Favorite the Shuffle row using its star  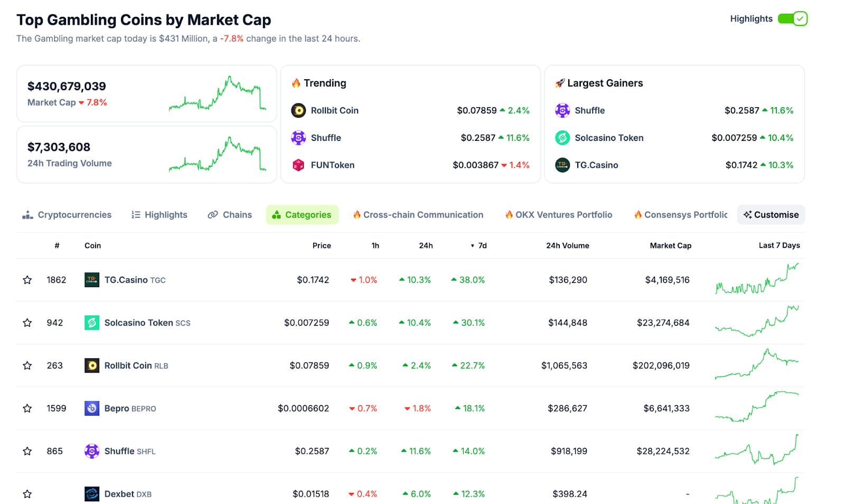click(x=27, y=451)
